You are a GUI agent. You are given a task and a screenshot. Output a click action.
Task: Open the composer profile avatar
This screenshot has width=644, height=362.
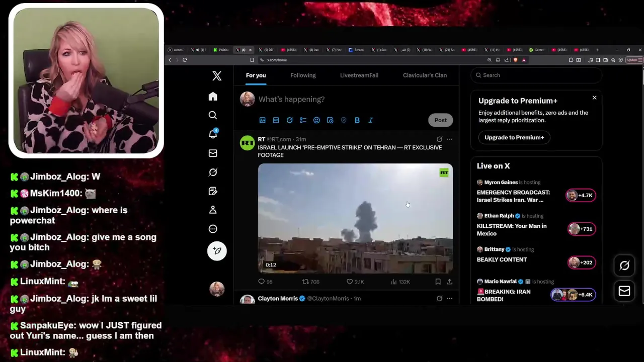[247, 99]
